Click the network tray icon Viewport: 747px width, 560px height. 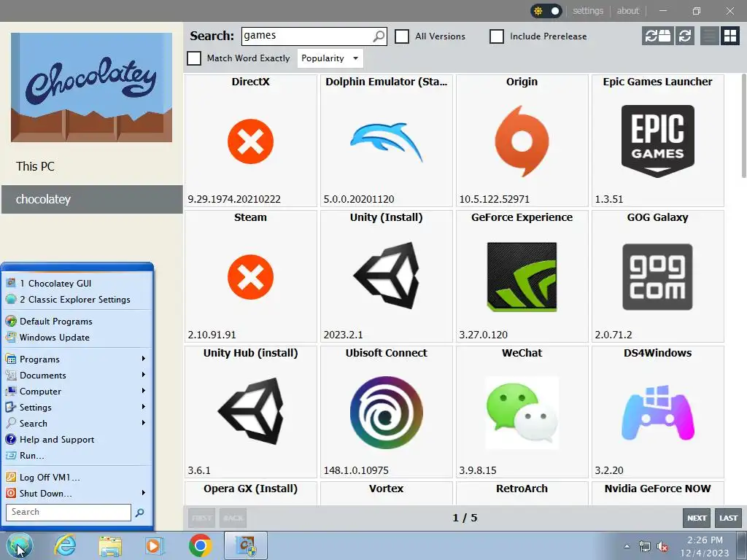click(645, 547)
